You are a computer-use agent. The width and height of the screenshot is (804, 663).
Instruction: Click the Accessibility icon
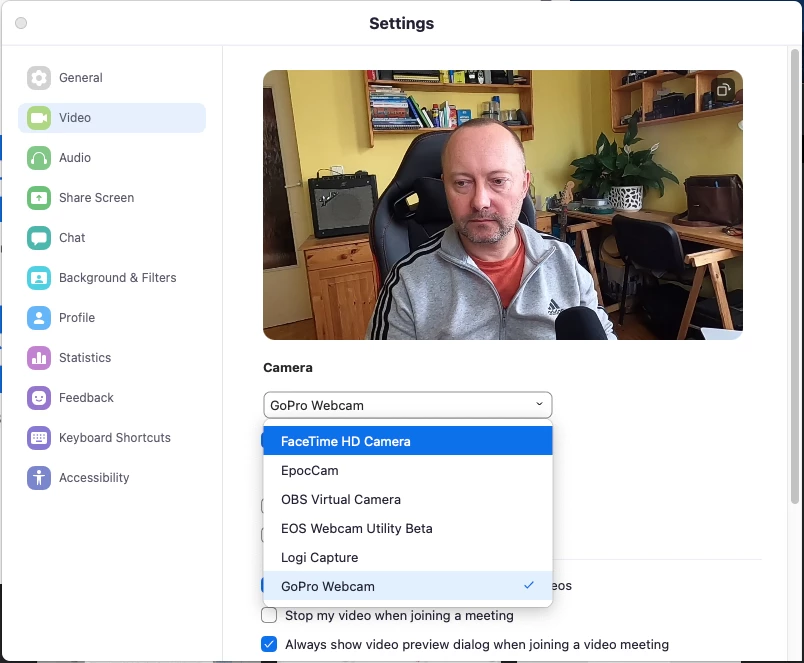coord(39,478)
